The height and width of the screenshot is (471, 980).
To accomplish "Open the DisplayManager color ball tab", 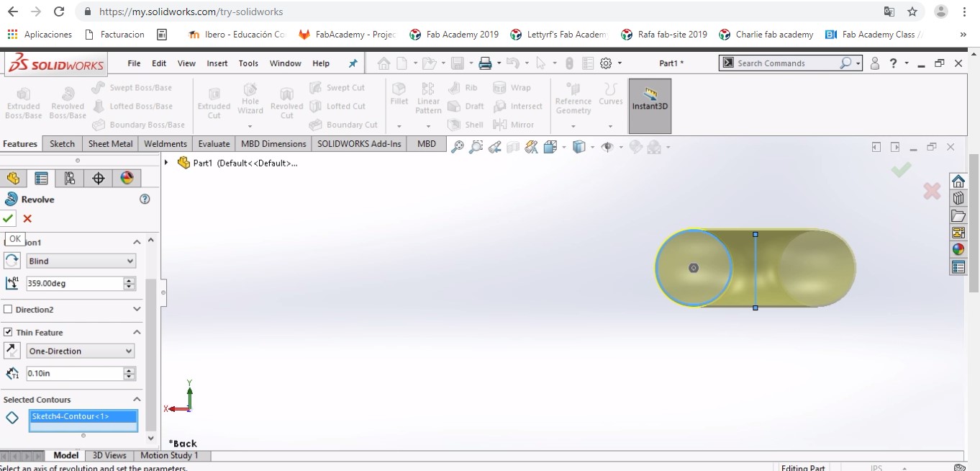I will (x=127, y=178).
